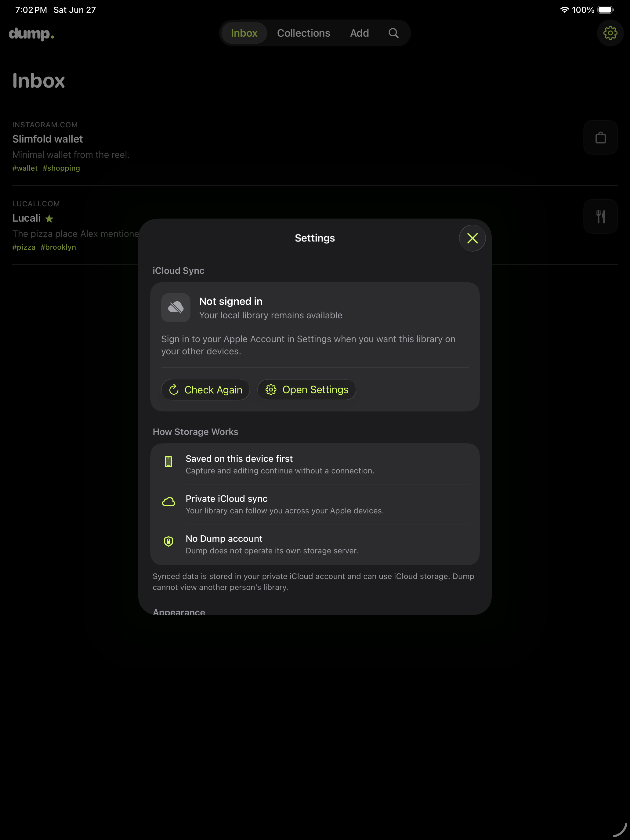Click the LUCALI.COM source label
Image resolution: width=630 pixels, height=840 pixels.
(x=36, y=204)
